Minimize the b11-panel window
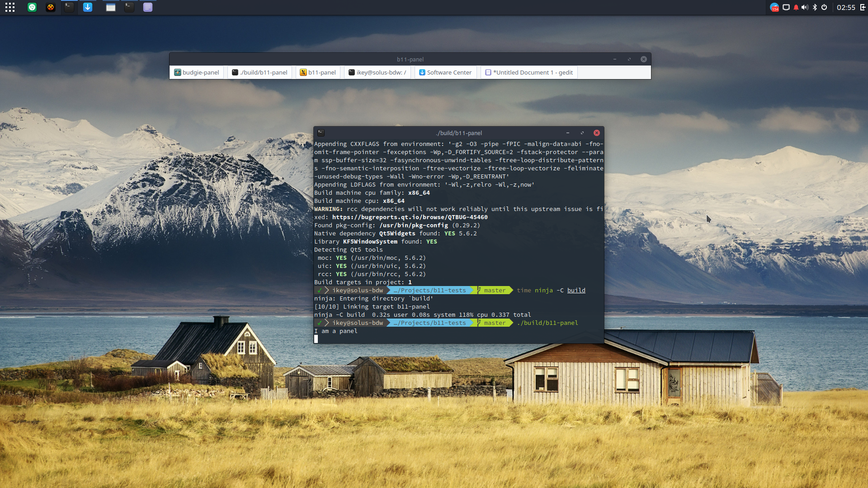This screenshot has width=868, height=488. [x=615, y=59]
